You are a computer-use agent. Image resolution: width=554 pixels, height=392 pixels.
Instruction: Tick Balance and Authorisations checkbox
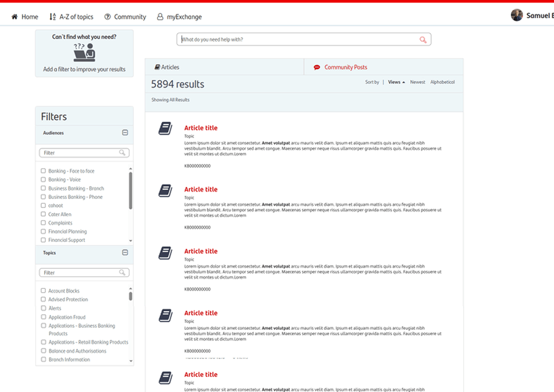click(x=43, y=350)
